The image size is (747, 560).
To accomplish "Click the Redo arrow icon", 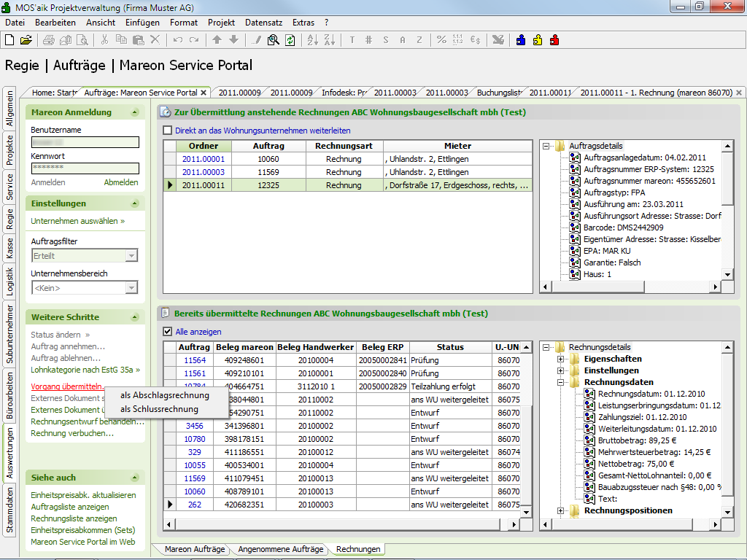I will [194, 40].
